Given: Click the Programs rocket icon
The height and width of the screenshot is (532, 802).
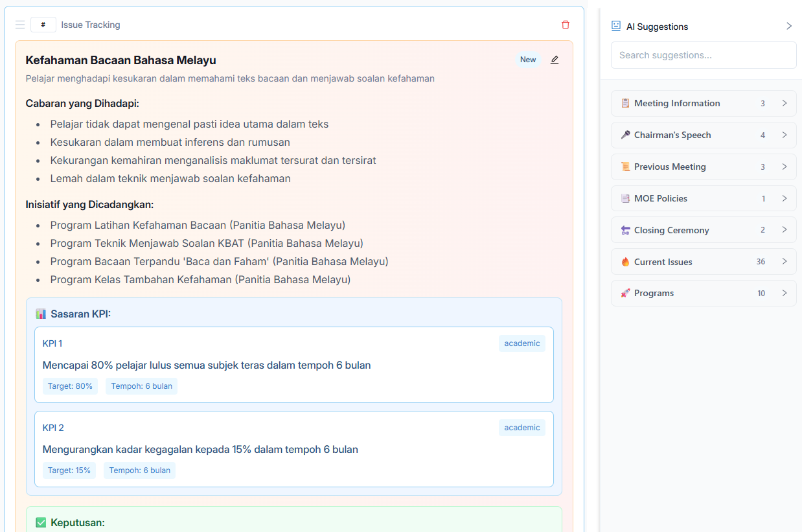Looking at the screenshot, I should click(x=625, y=293).
